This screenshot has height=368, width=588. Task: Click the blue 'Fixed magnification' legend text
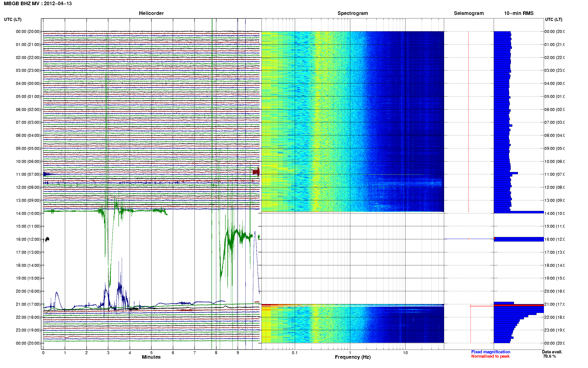click(x=491, y=352)
